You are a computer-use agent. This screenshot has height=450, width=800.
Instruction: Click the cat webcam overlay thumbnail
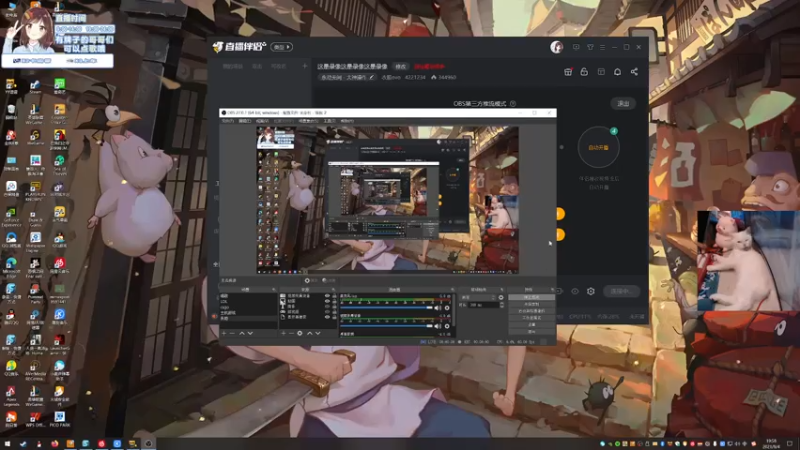click(748, 260)
